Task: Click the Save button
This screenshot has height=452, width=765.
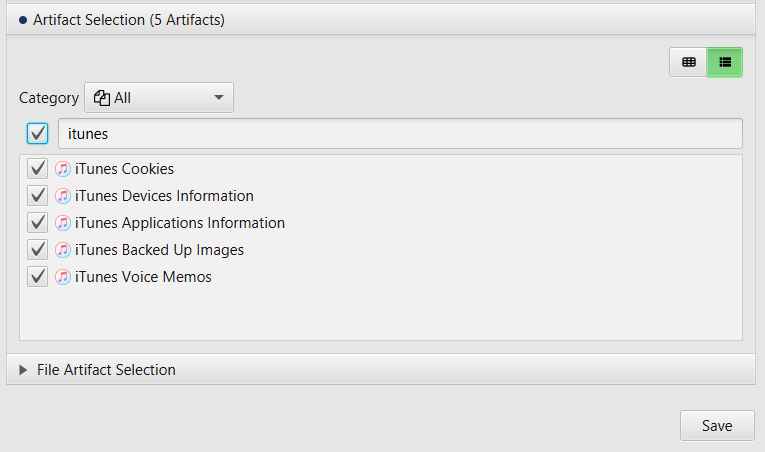Action: click(717, 426)
